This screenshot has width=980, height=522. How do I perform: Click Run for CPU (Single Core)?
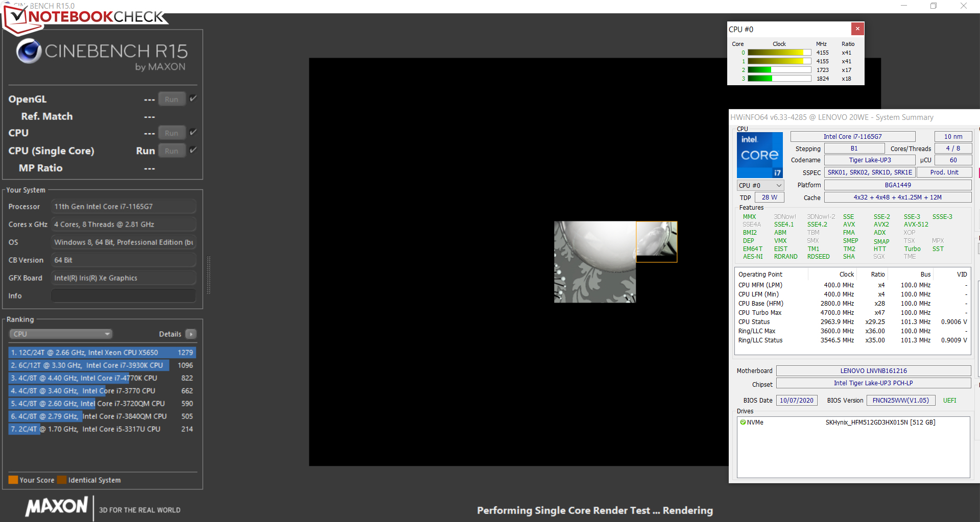(172, 151)
